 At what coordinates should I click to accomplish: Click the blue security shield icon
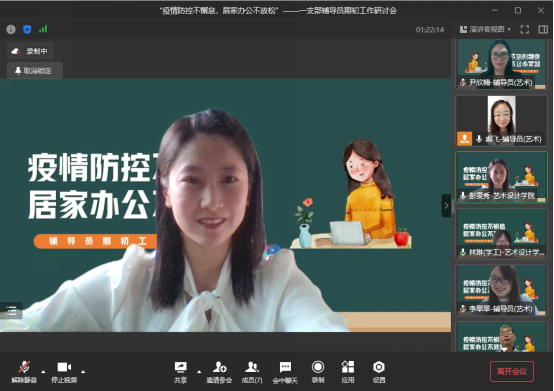pyautogui.click(x=27, y=29)
